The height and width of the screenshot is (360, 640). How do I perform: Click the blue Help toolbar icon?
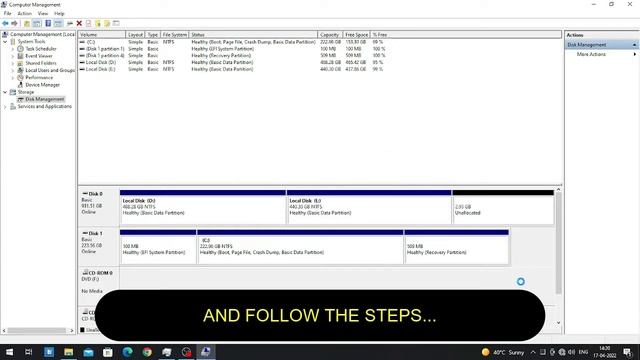coord(48,24)
